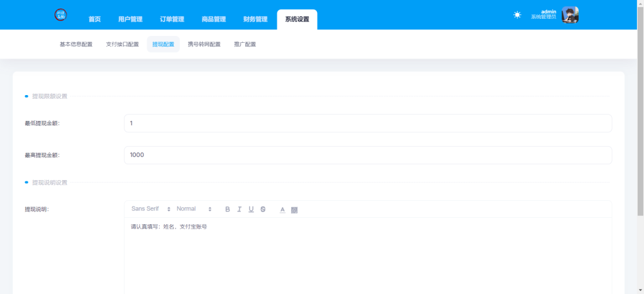Apply italic formatting in editor toolbar
Screen dimensions: 644x294
click(x=239, y=209)
